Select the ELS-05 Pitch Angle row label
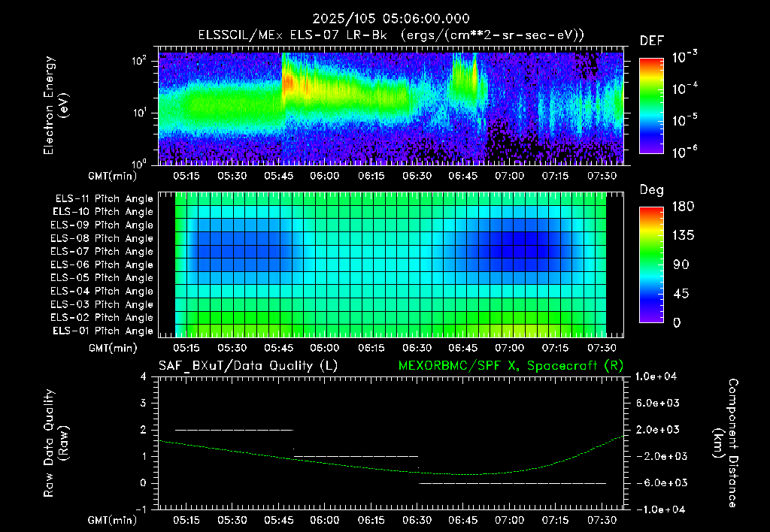Image resolution: width=770 pixels, height=532 pixels. pyautogui.click(x=102, y=278)
